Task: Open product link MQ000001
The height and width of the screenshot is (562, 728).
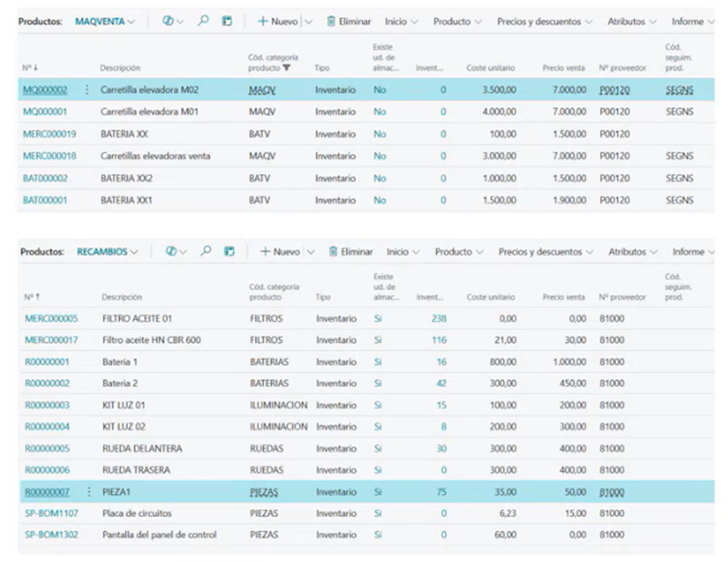Action: (45, 112)
